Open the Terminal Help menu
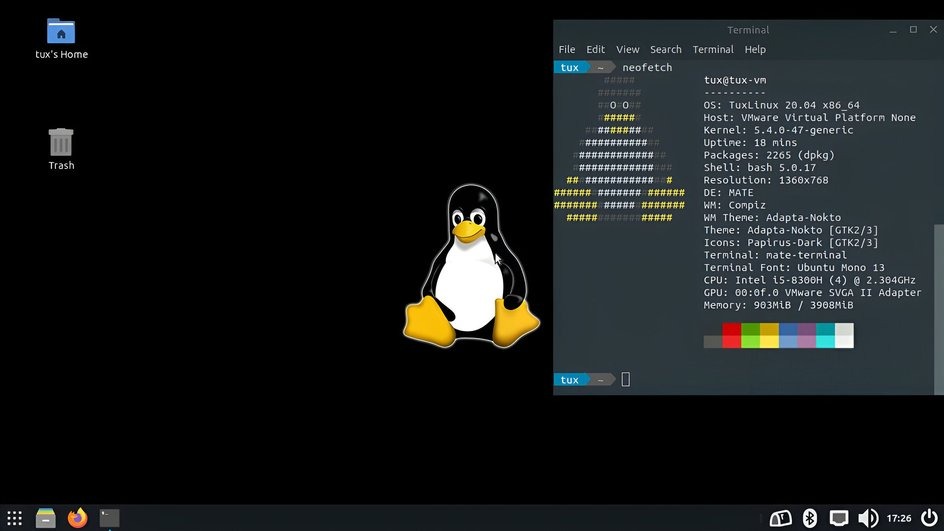This screenshot has height=531, width=944. click(755, 49)
